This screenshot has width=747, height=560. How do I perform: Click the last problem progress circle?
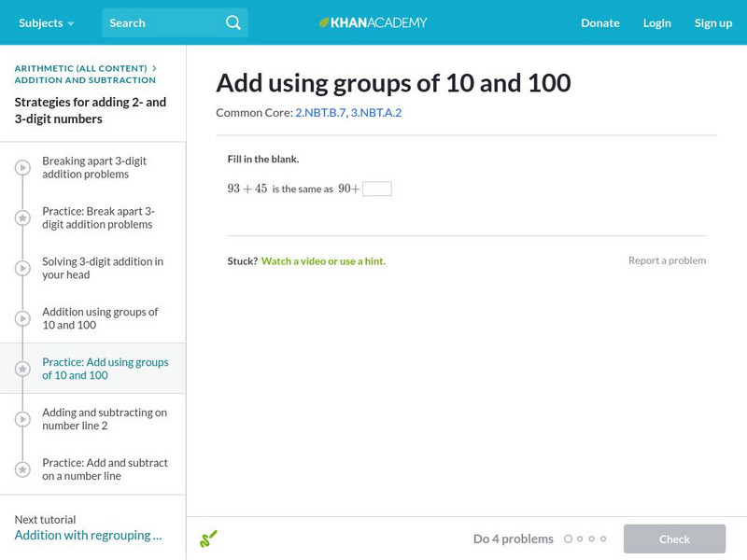[x=603, y=539]
